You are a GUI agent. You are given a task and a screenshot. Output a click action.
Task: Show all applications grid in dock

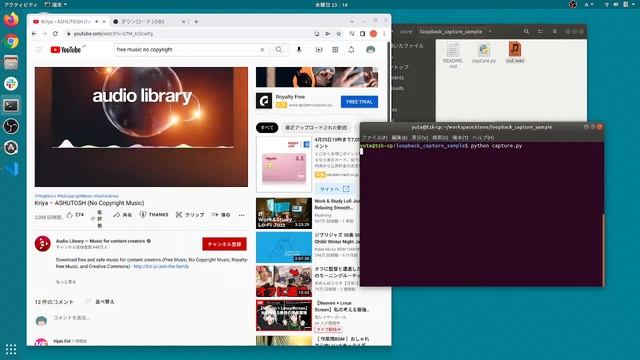coord(11,349)
